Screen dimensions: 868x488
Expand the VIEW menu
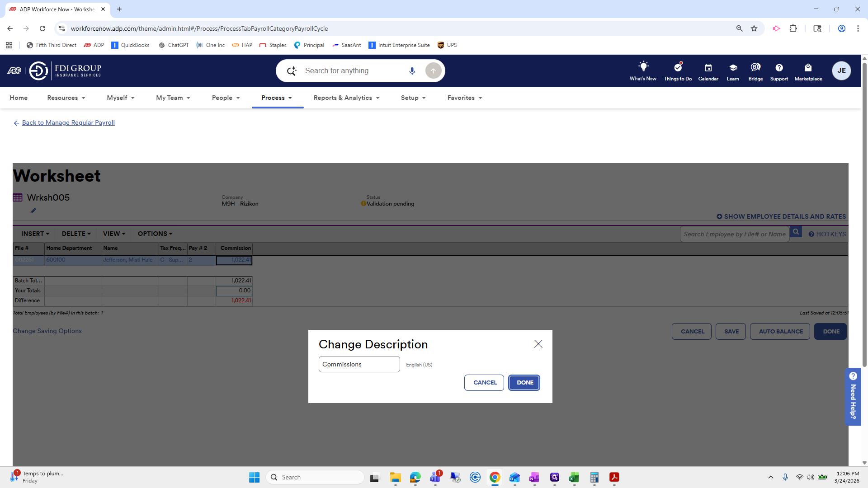[113, 234]
